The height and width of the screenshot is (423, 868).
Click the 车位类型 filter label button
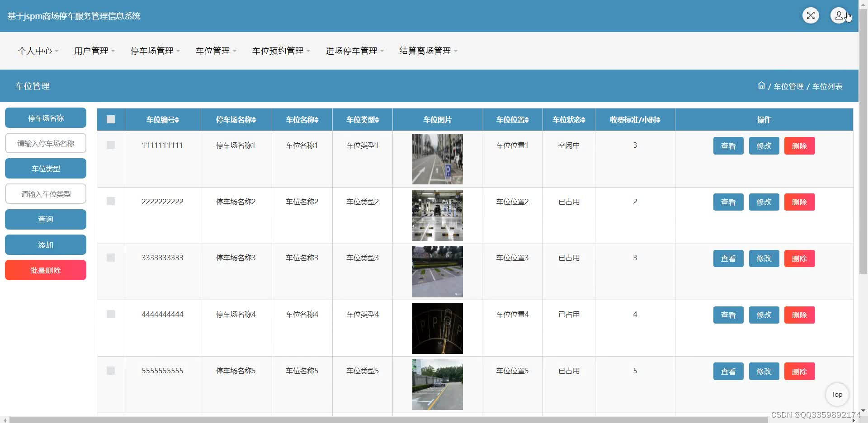pos(46,169)
